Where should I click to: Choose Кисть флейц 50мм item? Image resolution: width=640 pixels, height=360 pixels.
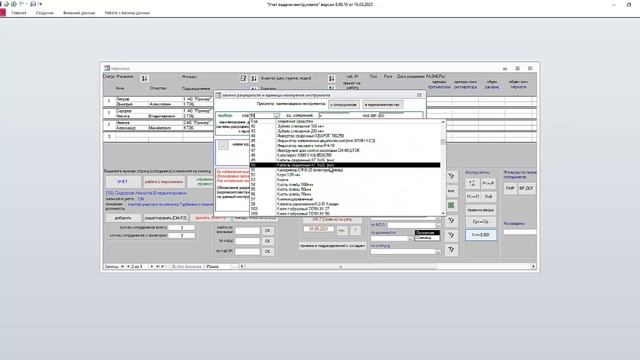point(345,190)
